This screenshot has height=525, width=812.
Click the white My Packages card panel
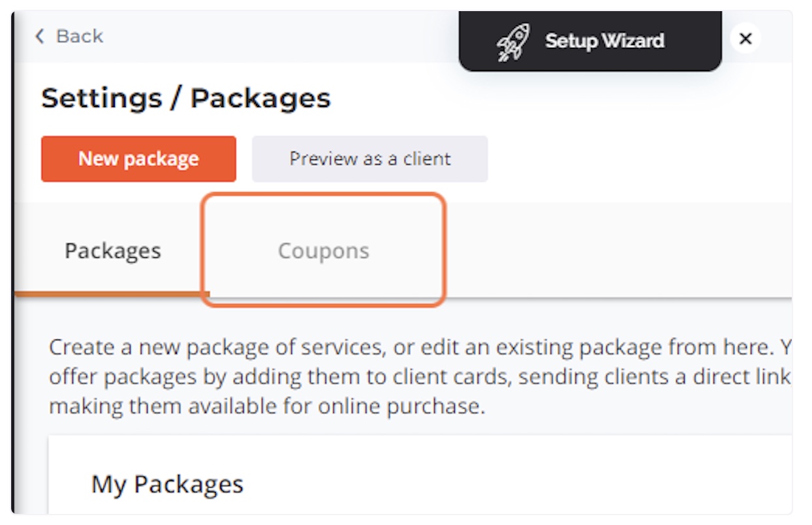pos(420,475)
